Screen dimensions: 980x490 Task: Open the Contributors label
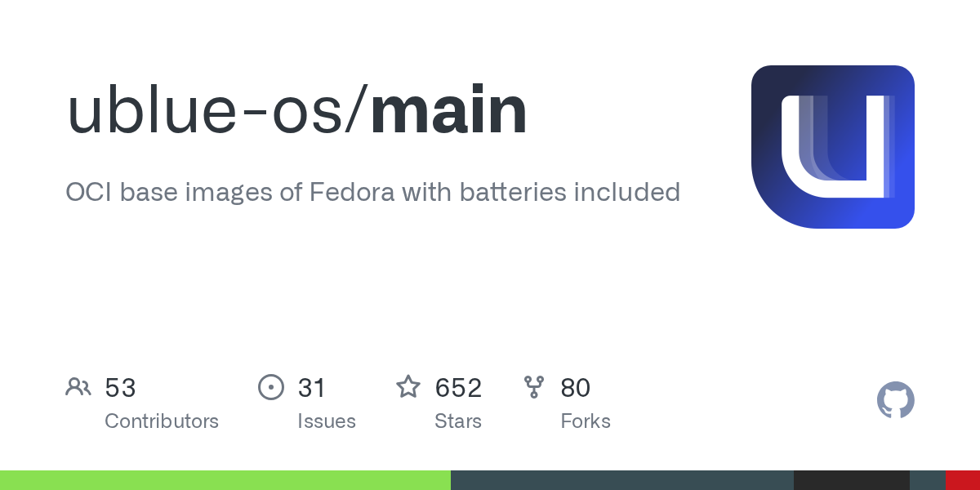coord(162,421)
